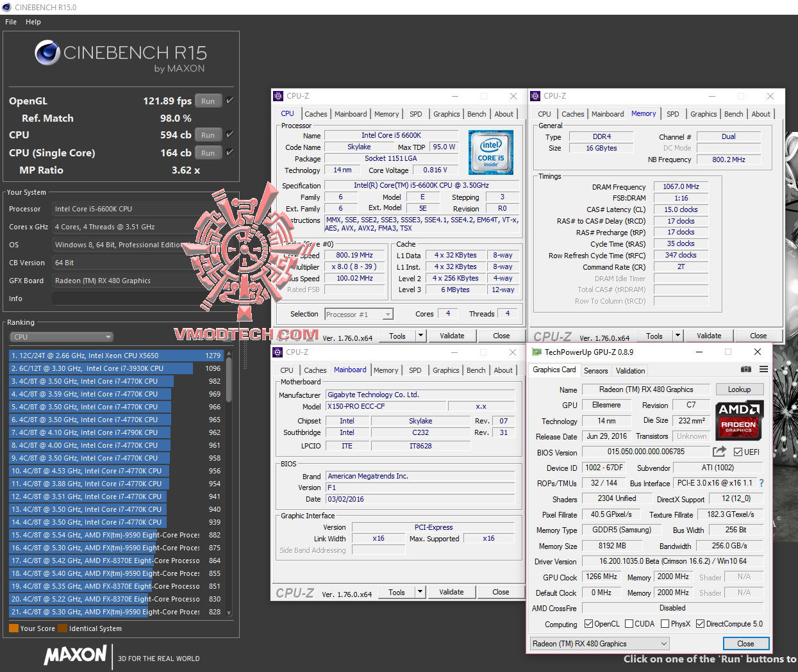798x672 pixels.
Task: Click the GPU-Z screenshot camera icon
Action: tap(746, 370)
